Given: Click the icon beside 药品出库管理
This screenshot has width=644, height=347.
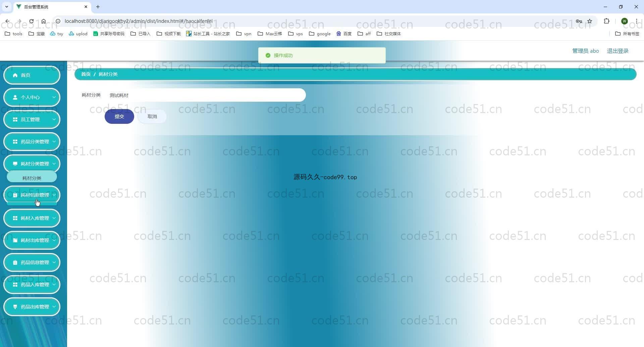Looking at the screenshot, I should pos(15,307).
